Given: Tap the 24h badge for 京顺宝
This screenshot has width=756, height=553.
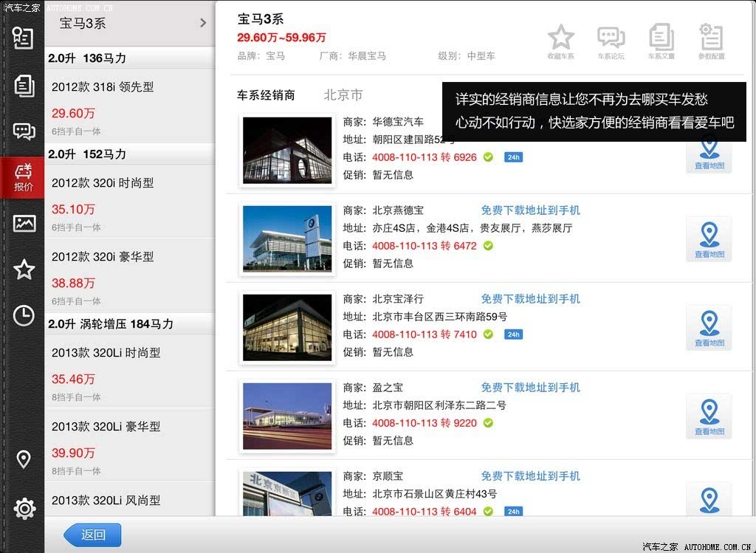Looking at the screenshot, I should click(x=514, y=511).
